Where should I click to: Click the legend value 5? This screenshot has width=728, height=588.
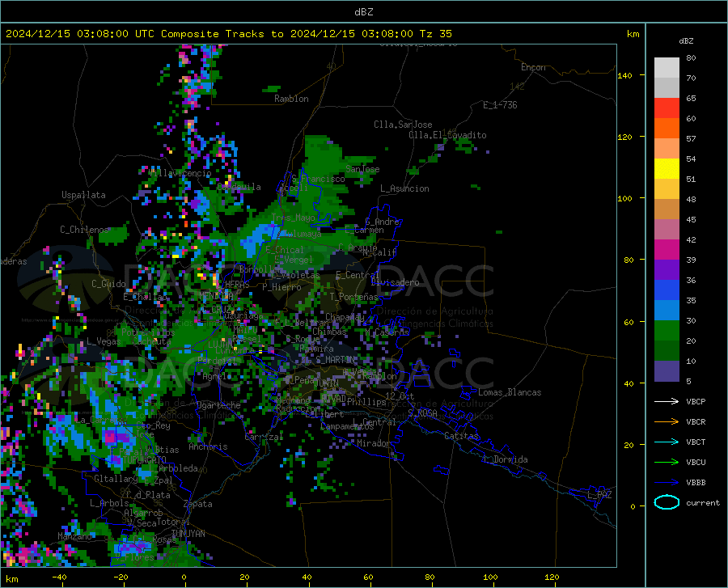click(688, 382)
